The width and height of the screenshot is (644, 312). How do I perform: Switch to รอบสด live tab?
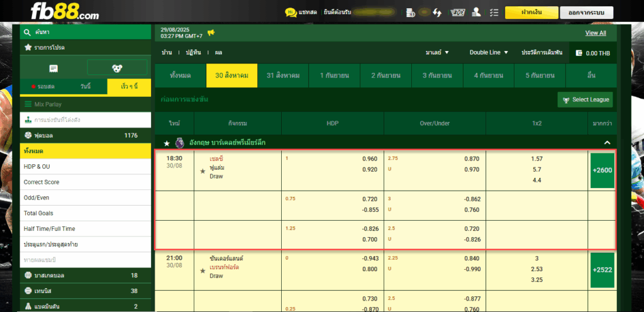pyautogui.click(x=42, y=87)
